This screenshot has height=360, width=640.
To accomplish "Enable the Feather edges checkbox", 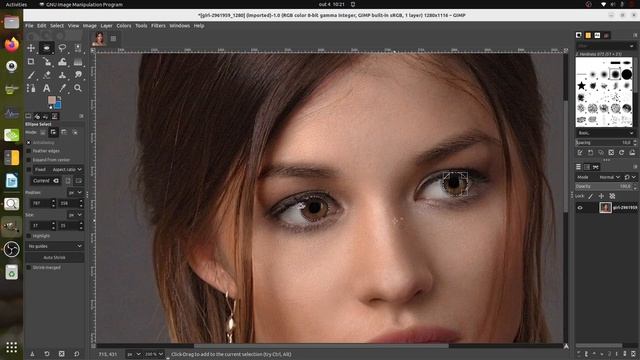I will pos(29,151).
